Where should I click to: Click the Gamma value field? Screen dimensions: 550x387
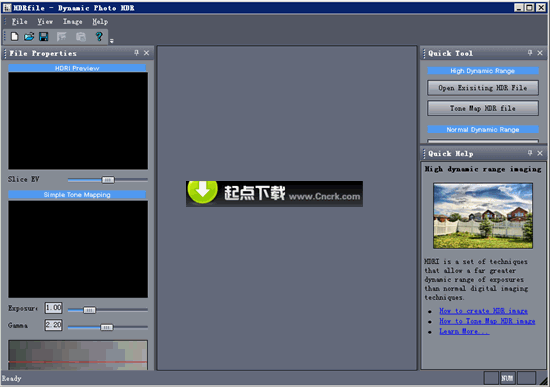53,325
